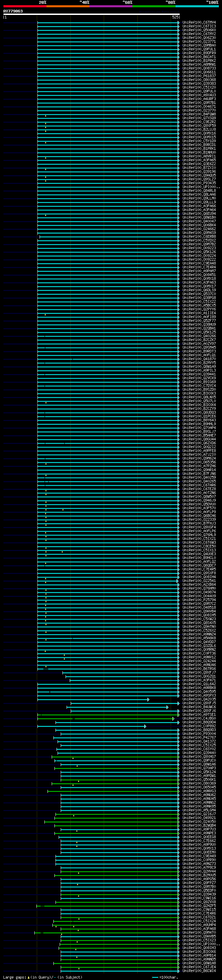Select the UniRef100_C5IX20 hit

click(199, 88)
